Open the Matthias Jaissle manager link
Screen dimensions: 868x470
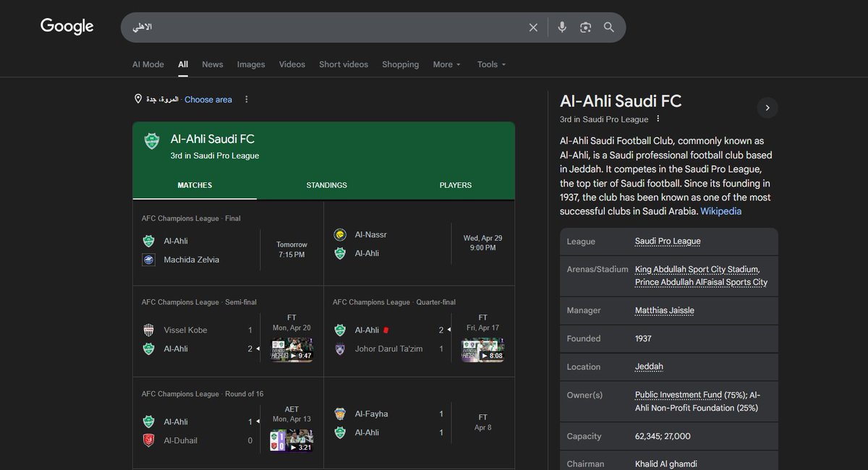pyautogui.click(x=665, y=311)
